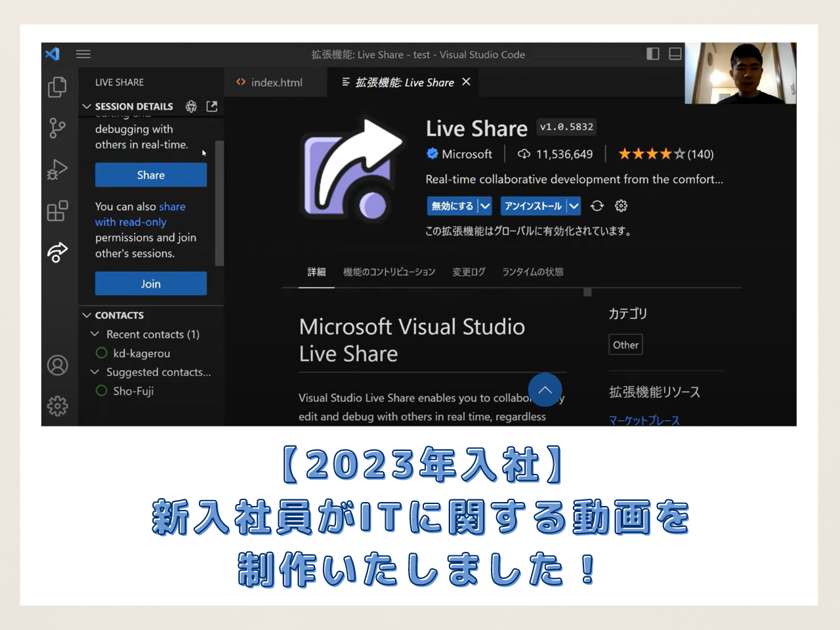Image resolution: width=840 pixels, height=630 pixels.
Task: Open the Extensions view
Action: 57,211
